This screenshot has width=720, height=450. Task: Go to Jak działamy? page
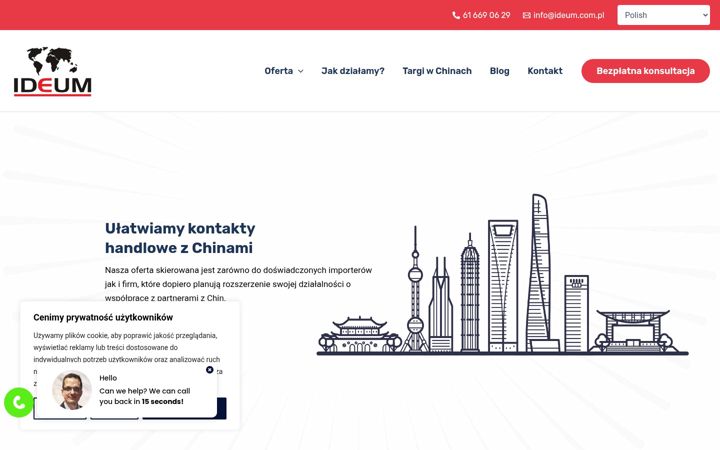tap(353, 71)
